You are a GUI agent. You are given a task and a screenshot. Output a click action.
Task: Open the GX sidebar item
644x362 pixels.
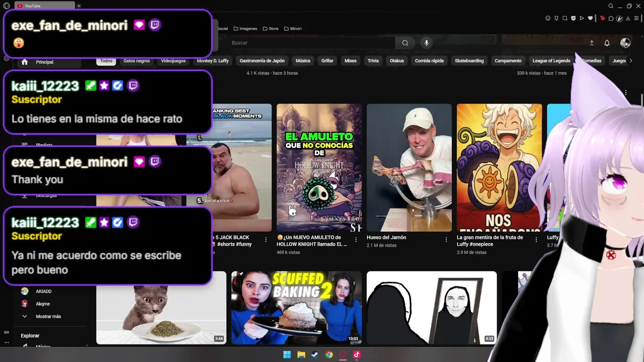[7, 332]
